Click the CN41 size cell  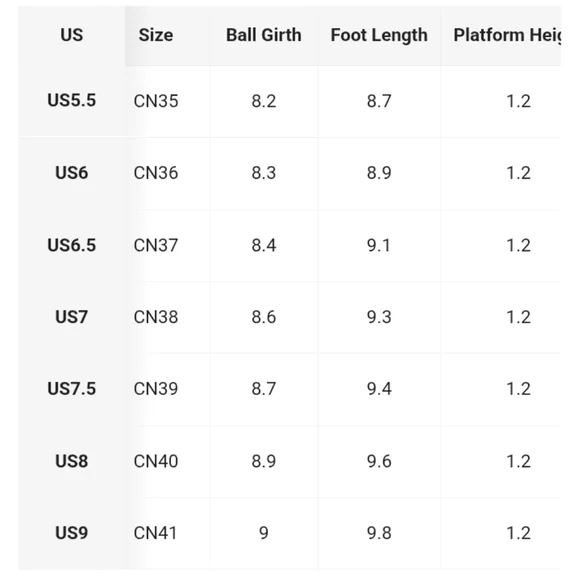(x=155, y=533)
